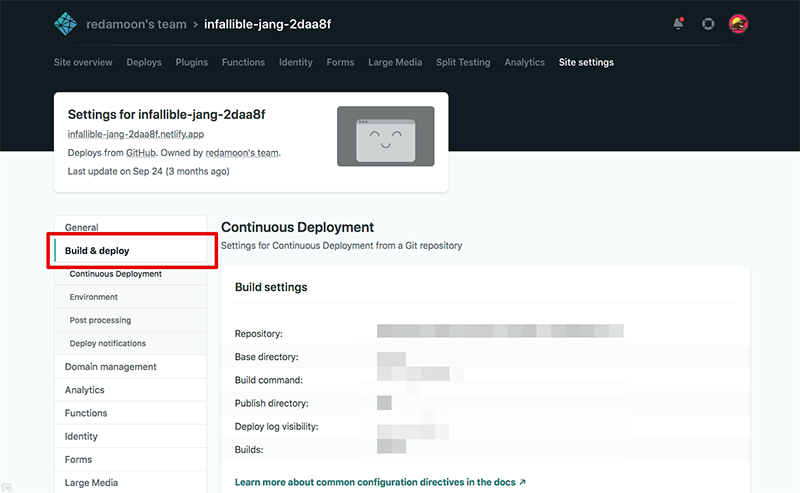
Task: Switch to the Deploys tab
Action: [144, 62]
